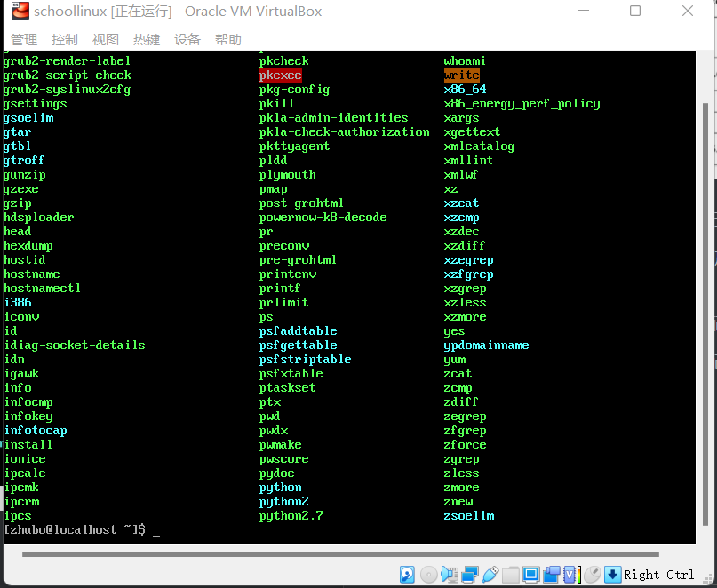
Task: Click the gunzip entry
Action: click(24, 175)
